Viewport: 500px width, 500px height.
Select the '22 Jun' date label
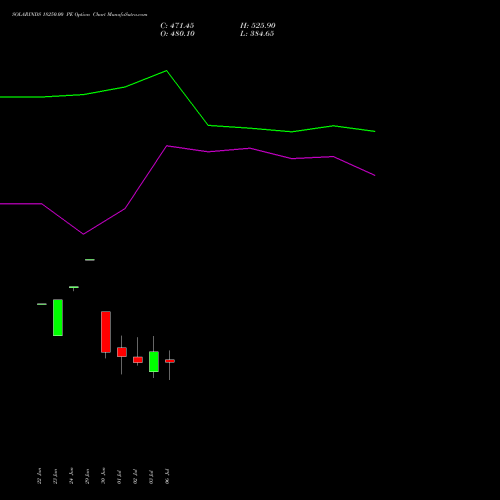[x=39, y=476]
